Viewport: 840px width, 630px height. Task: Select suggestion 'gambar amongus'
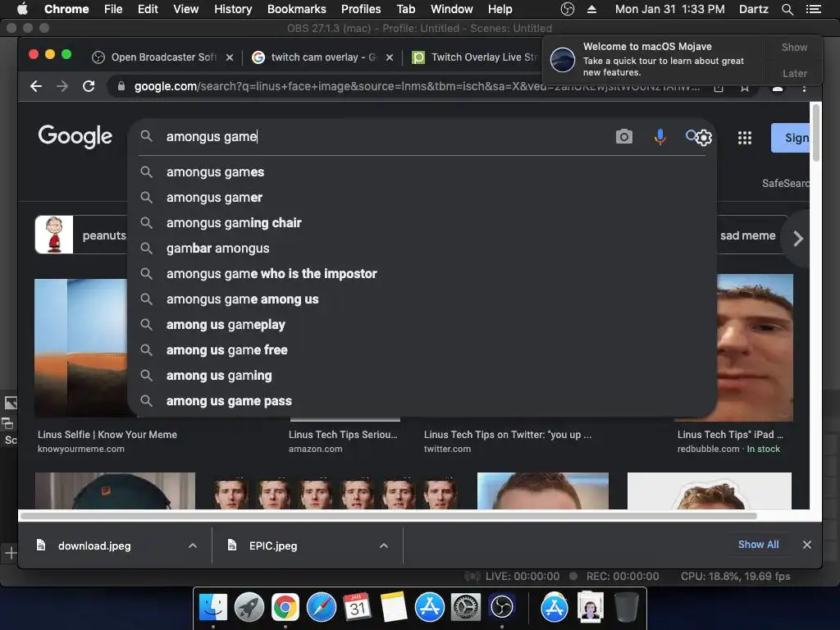pyautogui.click(x=422, y=249)
